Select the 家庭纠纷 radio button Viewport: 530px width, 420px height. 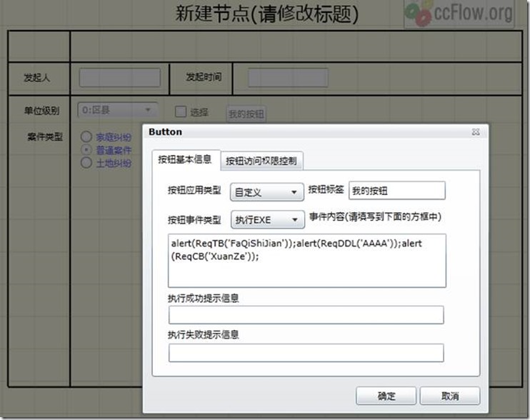click(x=86, y=137)
